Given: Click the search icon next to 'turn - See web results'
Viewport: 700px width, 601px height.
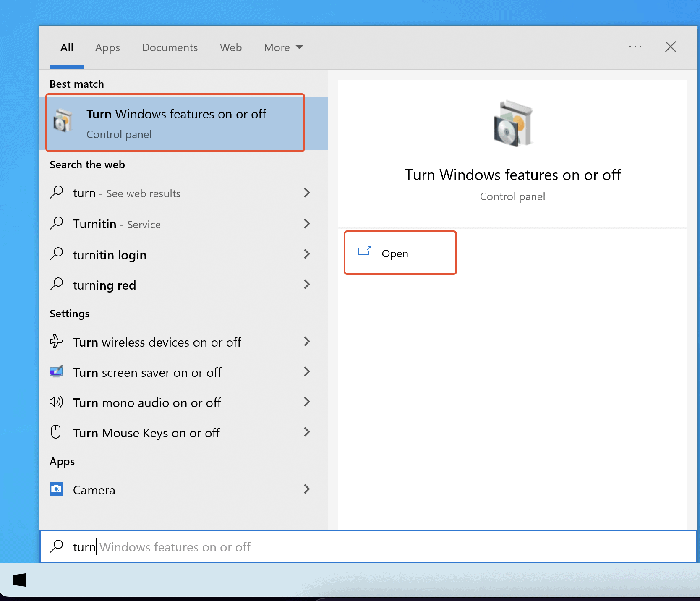Looking at the screenshot, I should [57, 193].
